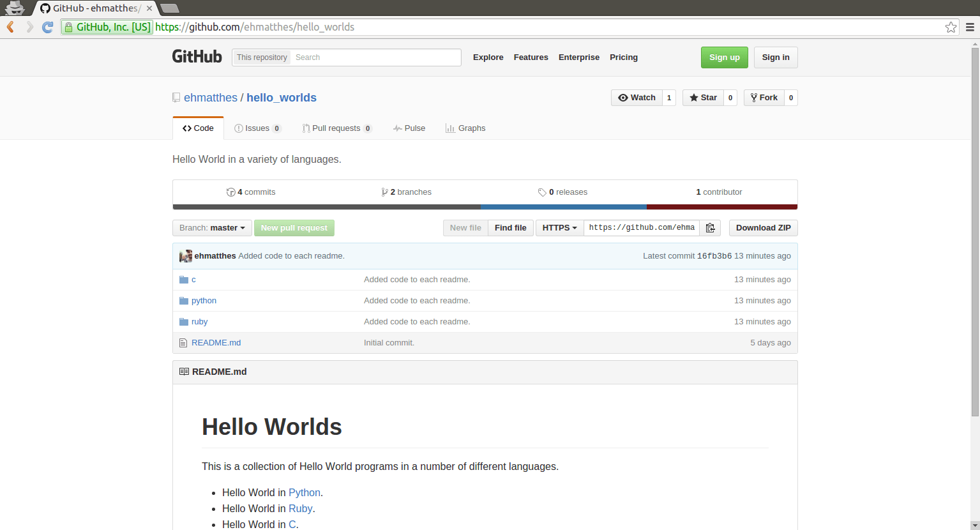Follow the Python link in the README
This screenshot has height=530, width=980.
pyautogui.click(x=305, y=493)
